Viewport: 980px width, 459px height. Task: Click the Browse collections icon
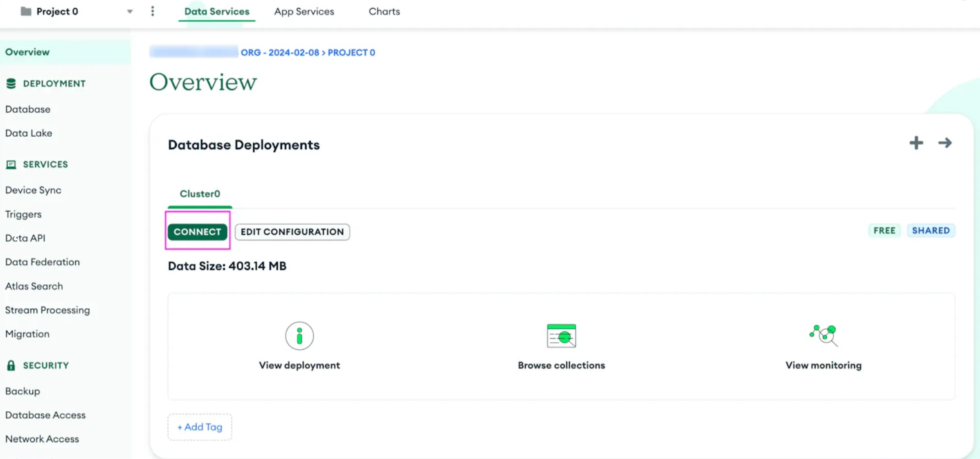pos(561,336)
